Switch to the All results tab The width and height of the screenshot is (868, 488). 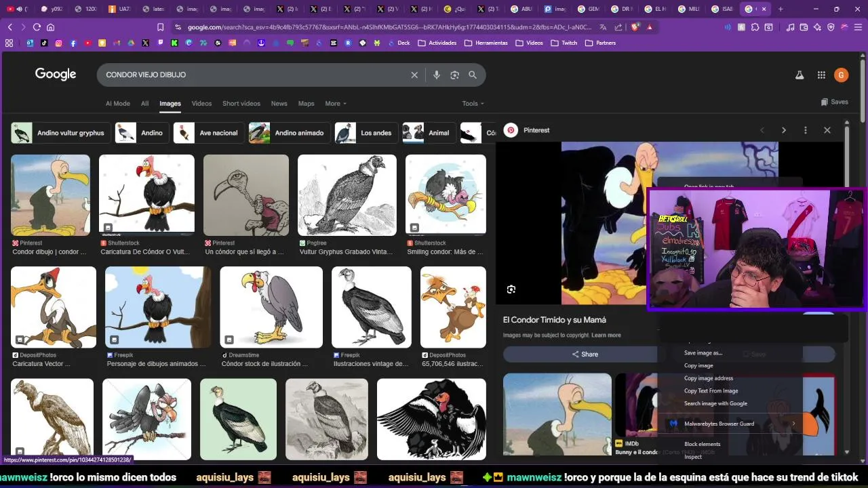144,104
